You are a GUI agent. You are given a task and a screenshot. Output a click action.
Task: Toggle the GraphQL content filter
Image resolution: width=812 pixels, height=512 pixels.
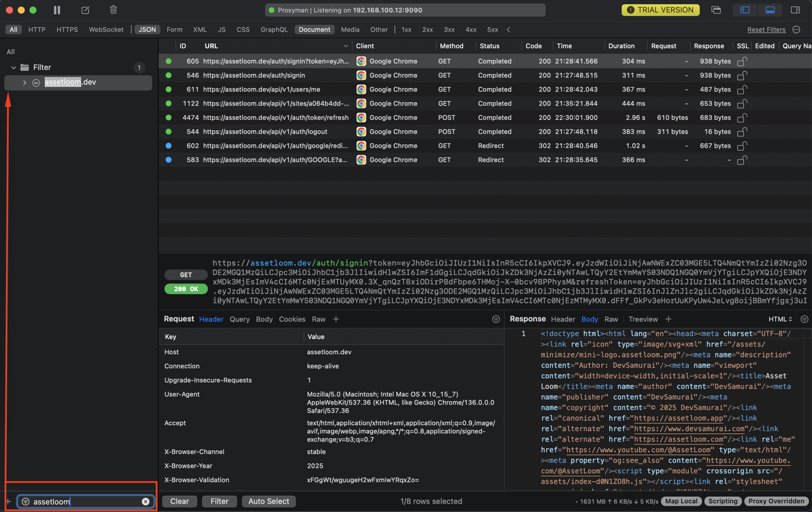pyautogui.click(x=274, y=29)
